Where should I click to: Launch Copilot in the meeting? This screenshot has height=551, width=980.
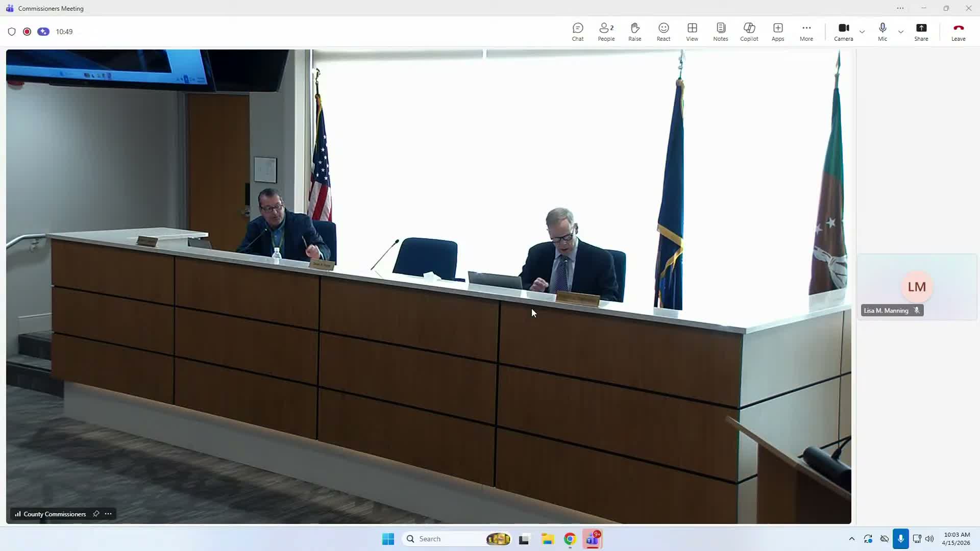(x=749, y=32)
